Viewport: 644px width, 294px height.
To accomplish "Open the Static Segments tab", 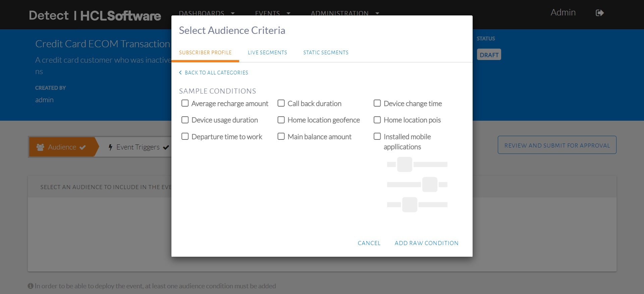I will (326, 53).
